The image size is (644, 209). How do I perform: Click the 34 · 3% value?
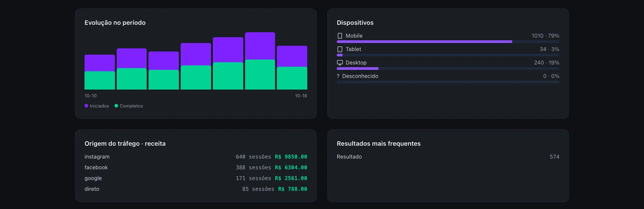tap(549, 49)
